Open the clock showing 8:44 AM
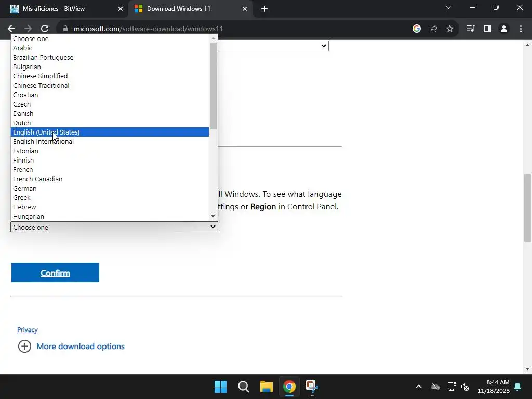Image resolution: width=532 pixels, height=399 pixels. pyautogui.click(x=494, y=387)
